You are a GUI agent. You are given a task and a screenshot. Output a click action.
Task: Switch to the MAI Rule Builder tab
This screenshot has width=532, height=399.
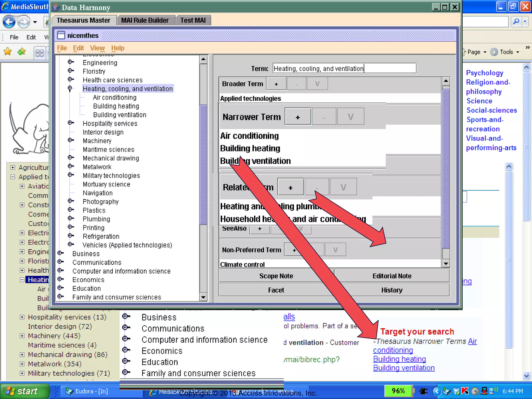(x=145, y=20)
